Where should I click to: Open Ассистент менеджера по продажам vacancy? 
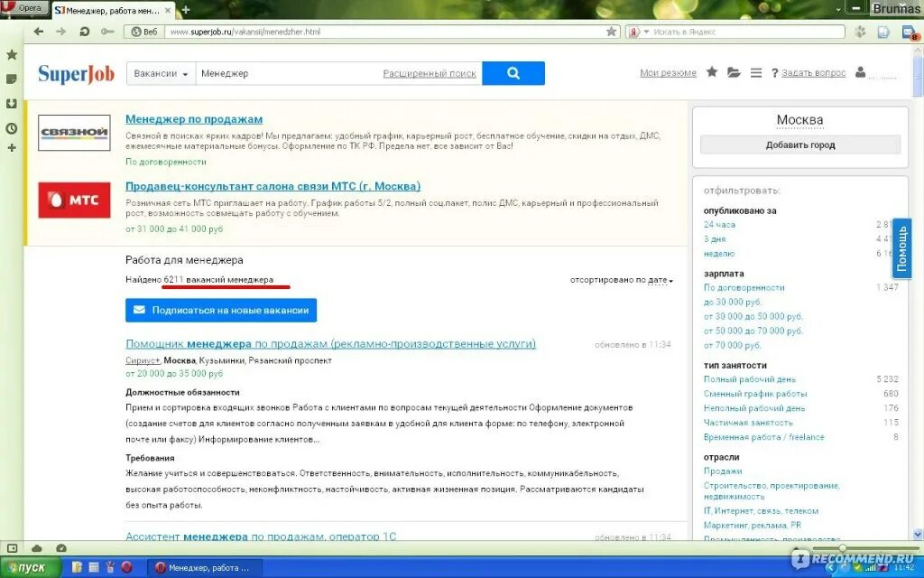point(261,536)
